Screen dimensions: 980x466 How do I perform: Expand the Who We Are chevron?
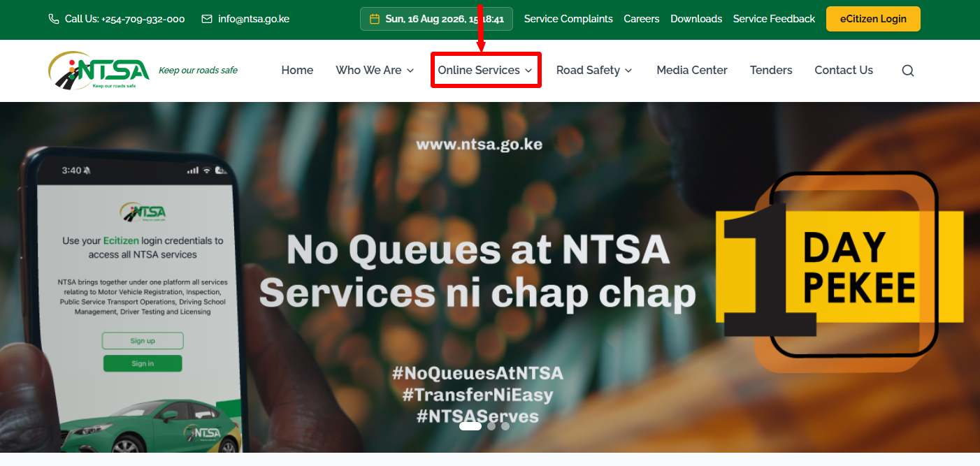point(410,71)
